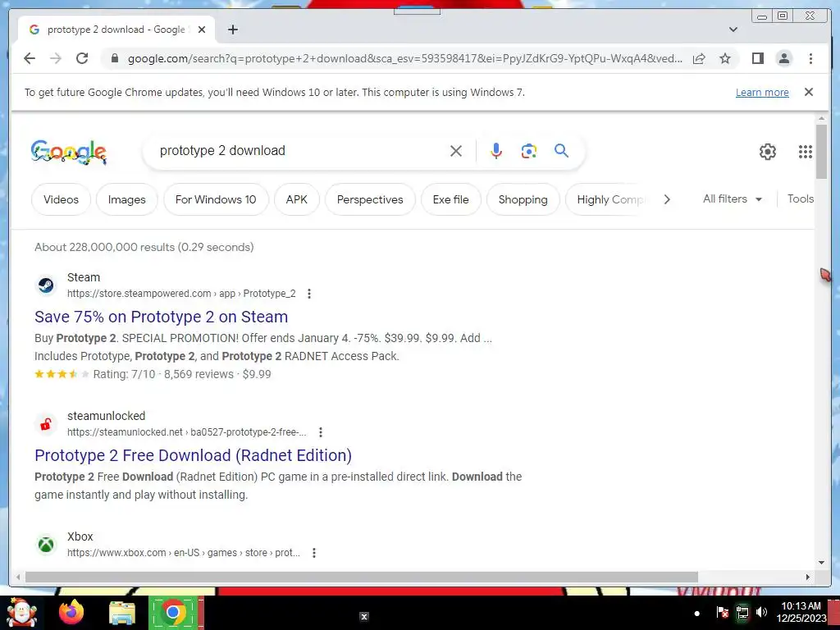Click into the search query field
Image resolution: width=840 pixels, height=630 pixels.
[x=300, y=151]
